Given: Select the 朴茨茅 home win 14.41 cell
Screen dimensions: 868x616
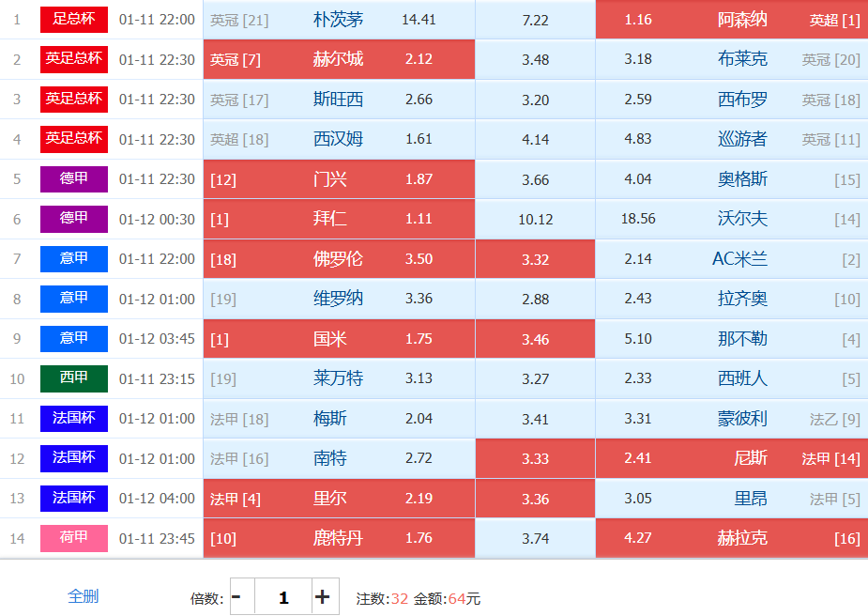Looking at the screenshot, I should [x=339, y=20].
